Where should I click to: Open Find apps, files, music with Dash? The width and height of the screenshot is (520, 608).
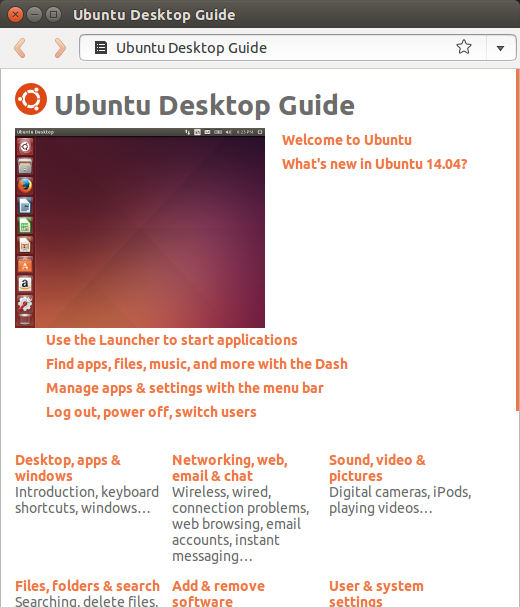pos(197,364)
